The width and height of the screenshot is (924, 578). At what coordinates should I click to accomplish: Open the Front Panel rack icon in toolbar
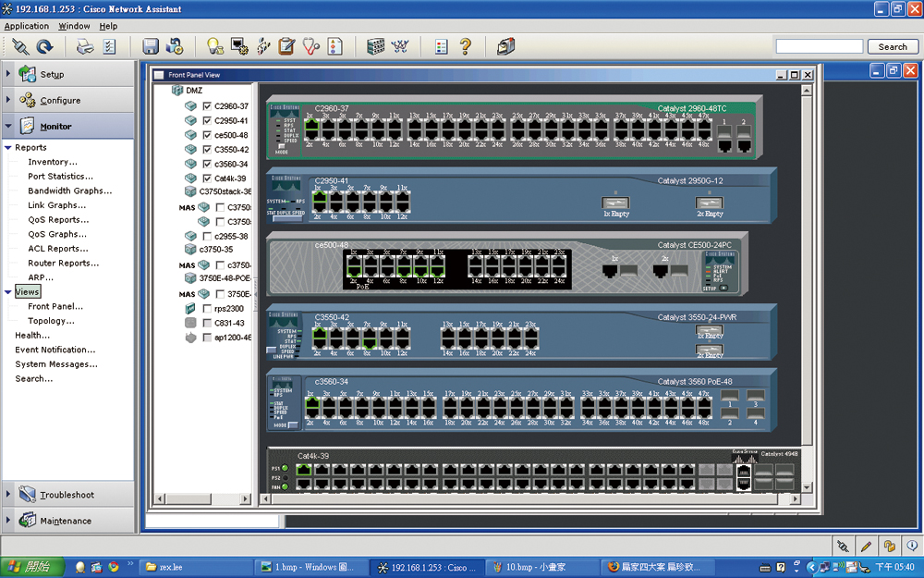click(x=375, y=46)
